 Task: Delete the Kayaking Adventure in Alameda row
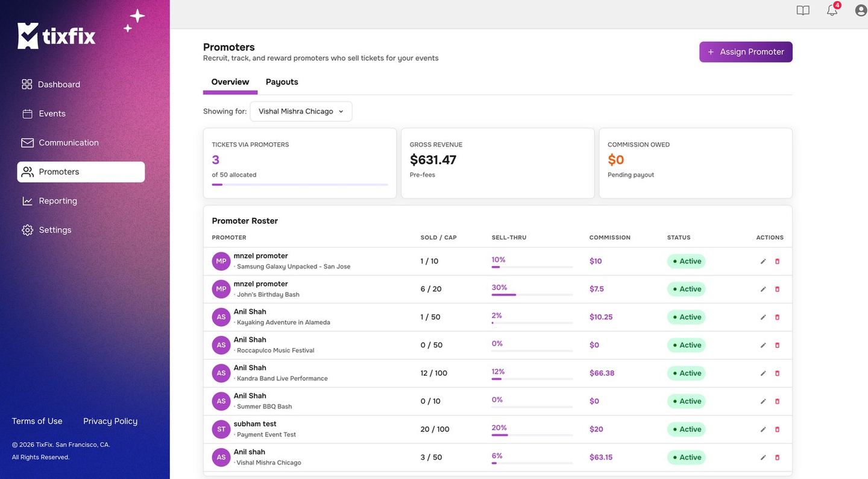tap(777, 317)
